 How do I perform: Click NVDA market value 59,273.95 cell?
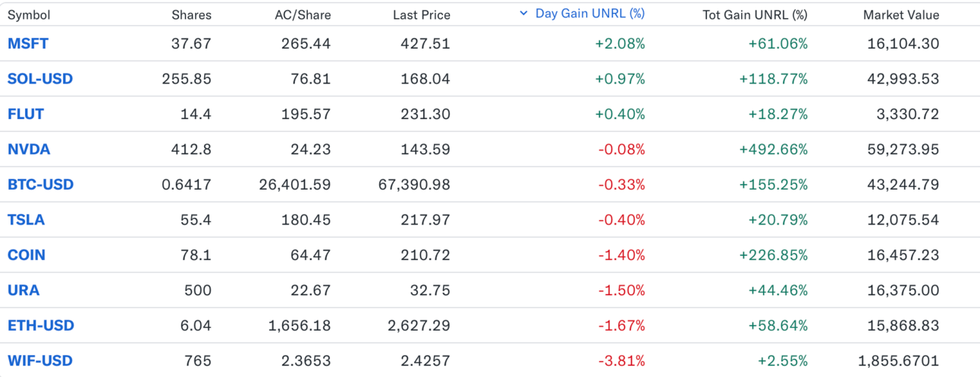[x=903, y=149]
